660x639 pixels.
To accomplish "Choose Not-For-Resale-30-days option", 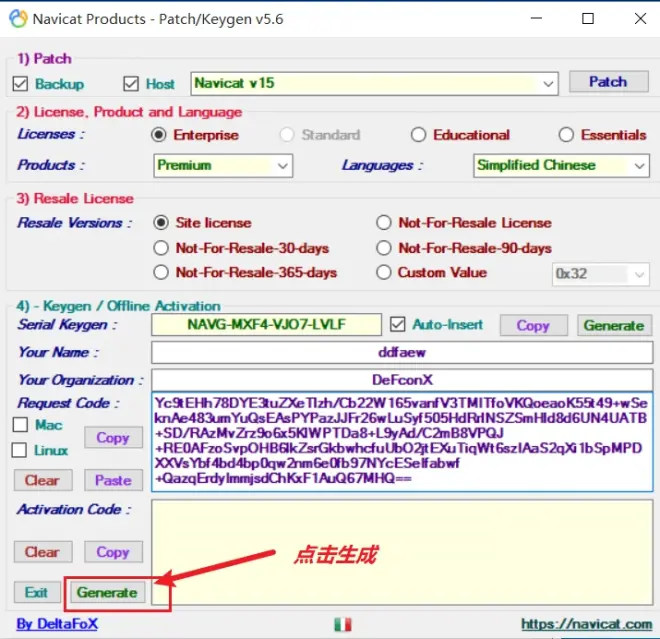I will [x=161, y=248].
